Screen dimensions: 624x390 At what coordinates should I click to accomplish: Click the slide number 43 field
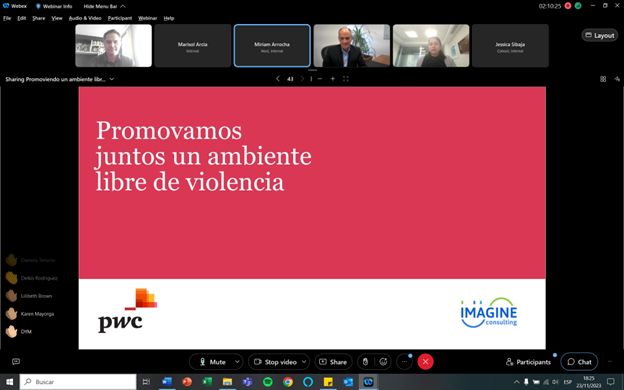(290, 79)
